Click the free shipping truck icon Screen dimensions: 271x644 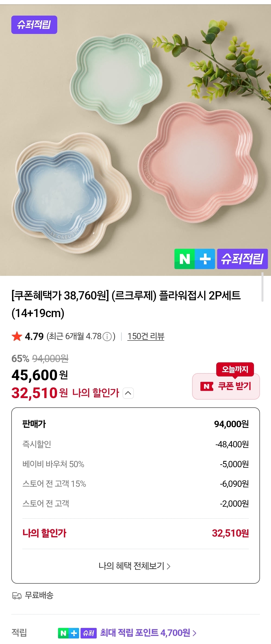click(17, 595)
